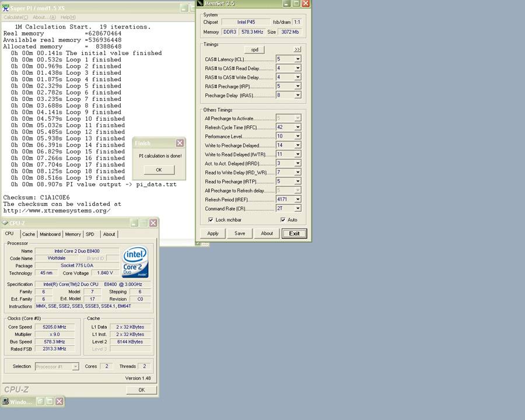Open the CAS# Latency (tCL) dropdown
Viewport: 525px width, 420px height.
click(x=297, y=59)
